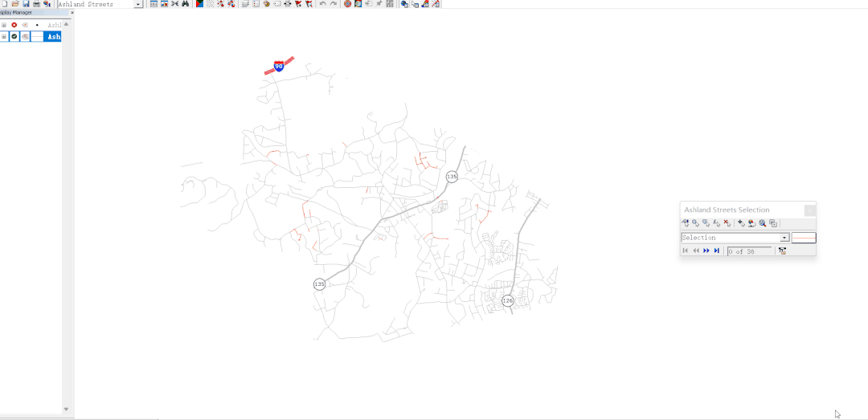This screenshot has height=420, width=868.
Task: Click the pushpin toolbar icon
Action: (x=379, y=4)
